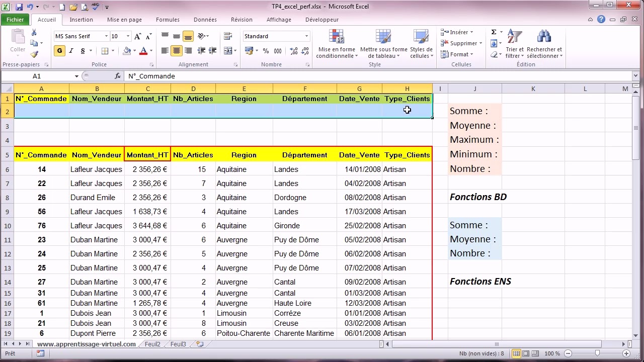The image size is (644, 362).
Task: Open Mettre sous forme de tableau menu
Action: [383, 44]
